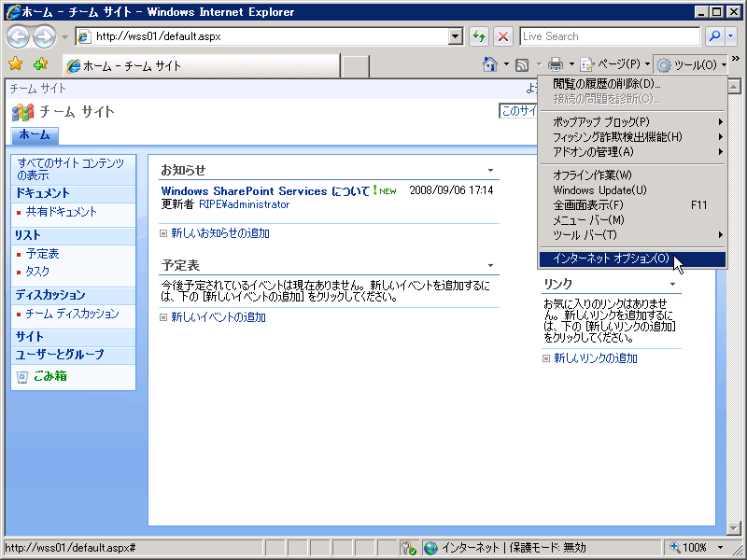Open the zoom level dropdown arrow

tap(720, 548)
